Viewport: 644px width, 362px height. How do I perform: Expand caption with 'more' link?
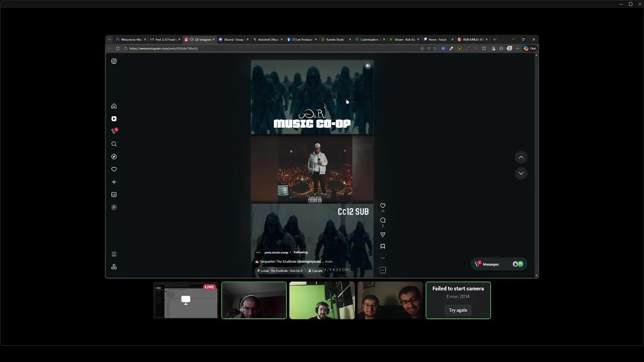coord(329,261)
